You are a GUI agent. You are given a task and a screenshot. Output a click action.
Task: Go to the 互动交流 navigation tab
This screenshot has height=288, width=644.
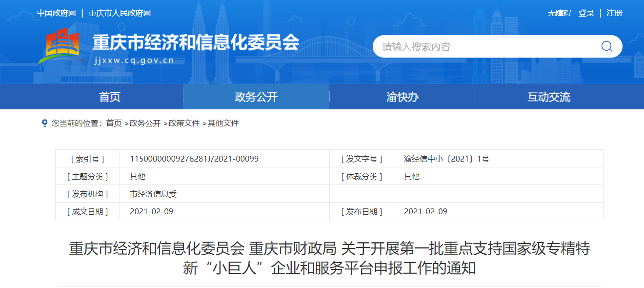(549, 97)
